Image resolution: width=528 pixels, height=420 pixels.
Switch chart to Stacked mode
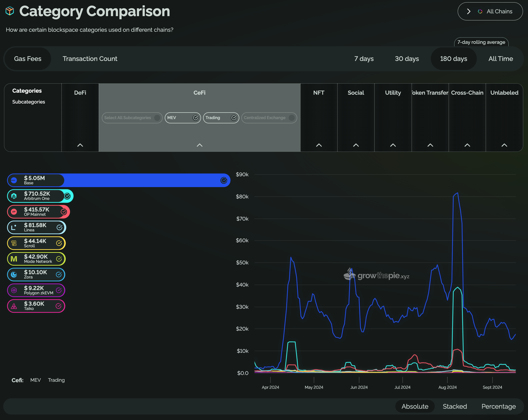(455, 406)
